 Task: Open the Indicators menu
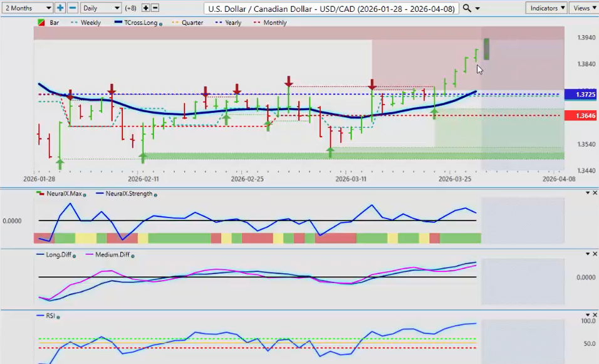point(546,8)
